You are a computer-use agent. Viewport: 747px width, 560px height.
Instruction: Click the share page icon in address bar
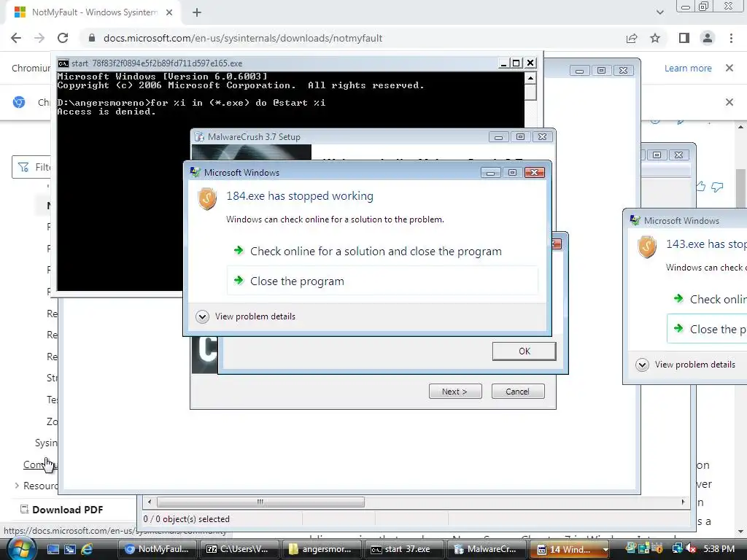pos(632,38)
